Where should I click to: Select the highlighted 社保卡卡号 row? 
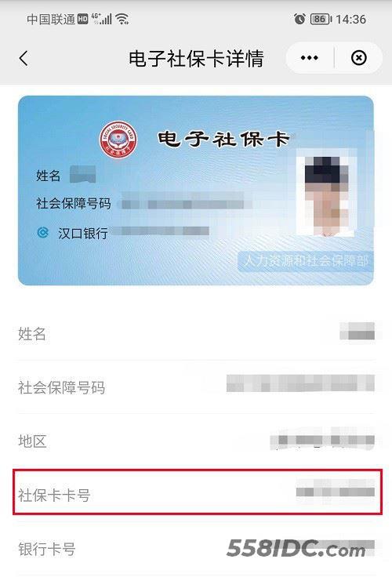coord(198,492)
